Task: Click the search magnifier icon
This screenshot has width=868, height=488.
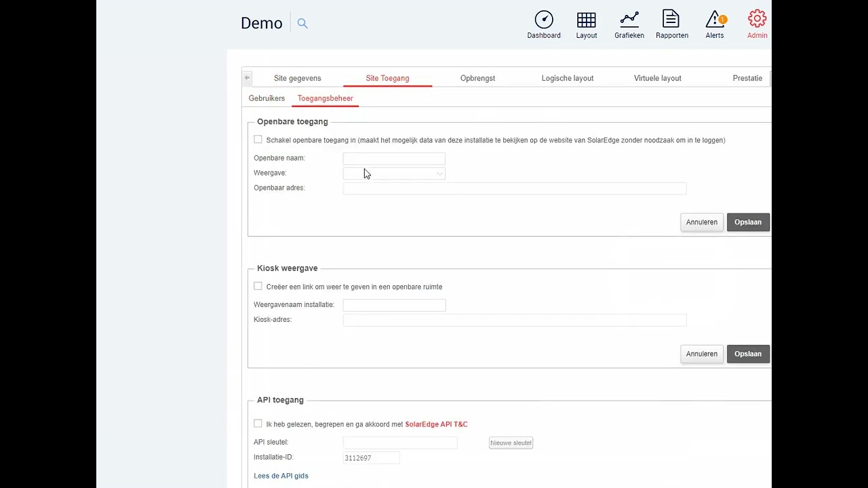Action: [302, 24]
